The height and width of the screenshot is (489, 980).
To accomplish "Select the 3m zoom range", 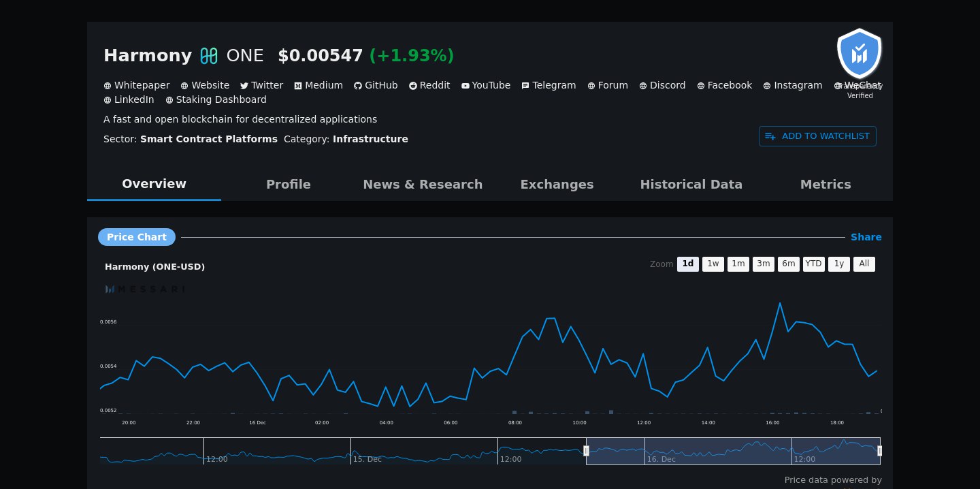I will pos(764,264).
